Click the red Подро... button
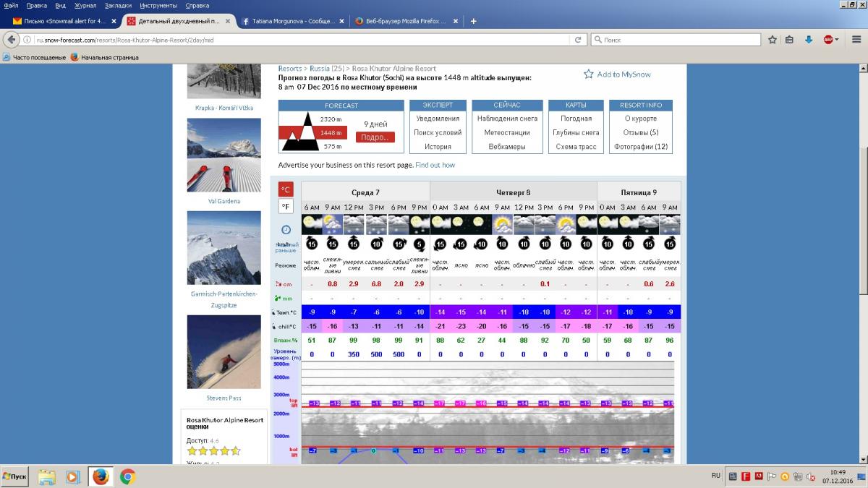Viewport: 868px width, 488px height. click(375, 137)
